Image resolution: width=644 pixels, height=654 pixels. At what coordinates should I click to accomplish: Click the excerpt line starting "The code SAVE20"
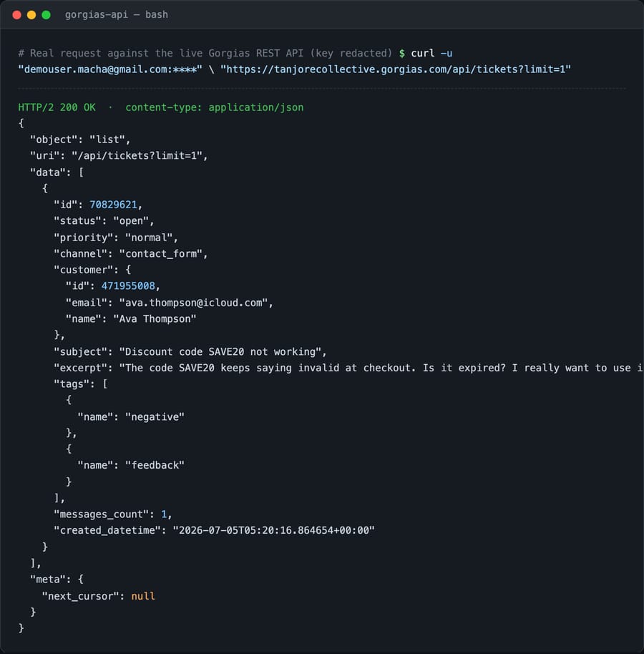tap(348, 368)
